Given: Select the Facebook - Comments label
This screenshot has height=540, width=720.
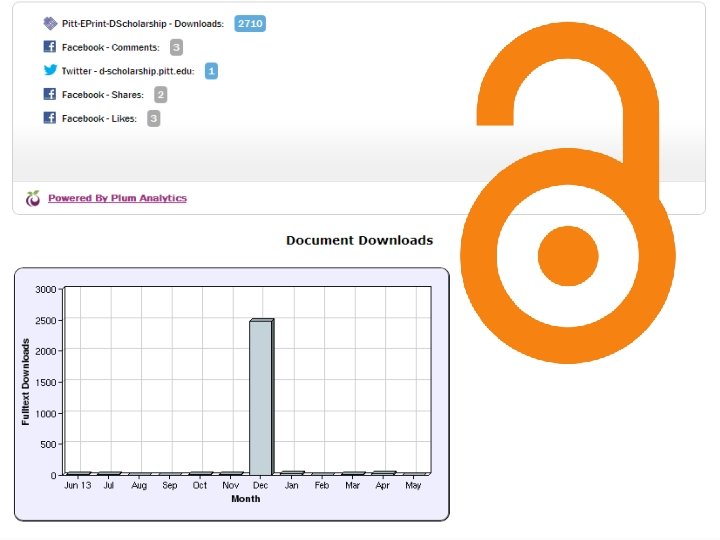Looking at the screenshot, I should (111, 47).
